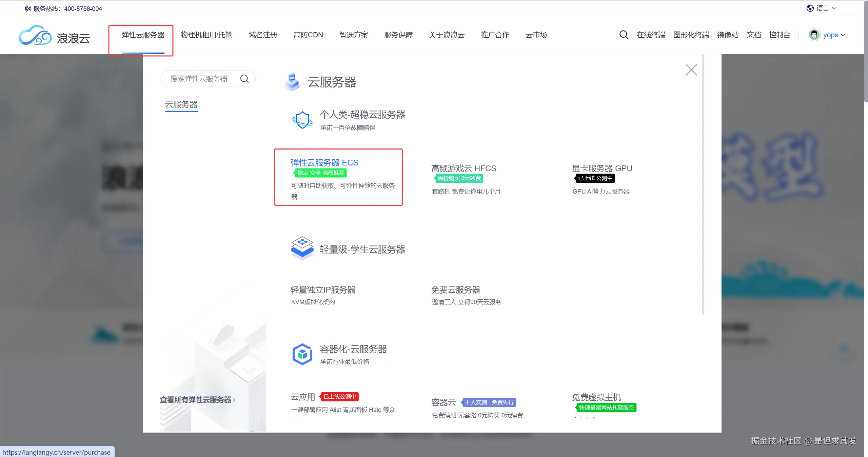Click 承诺一百倍故障赔偿 text

point(348,128)
